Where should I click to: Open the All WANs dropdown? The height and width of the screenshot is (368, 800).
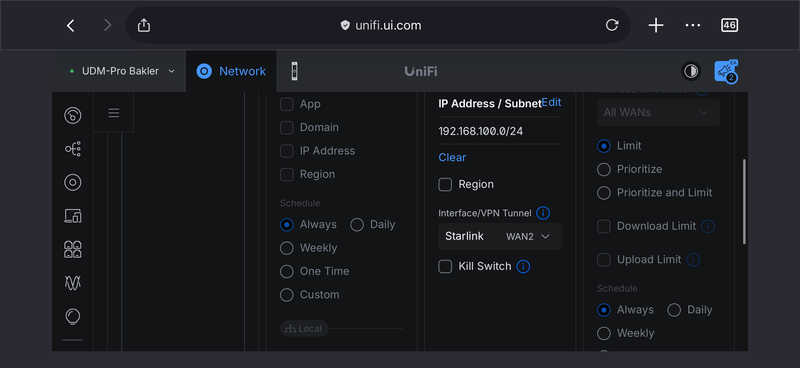point(659,112)
